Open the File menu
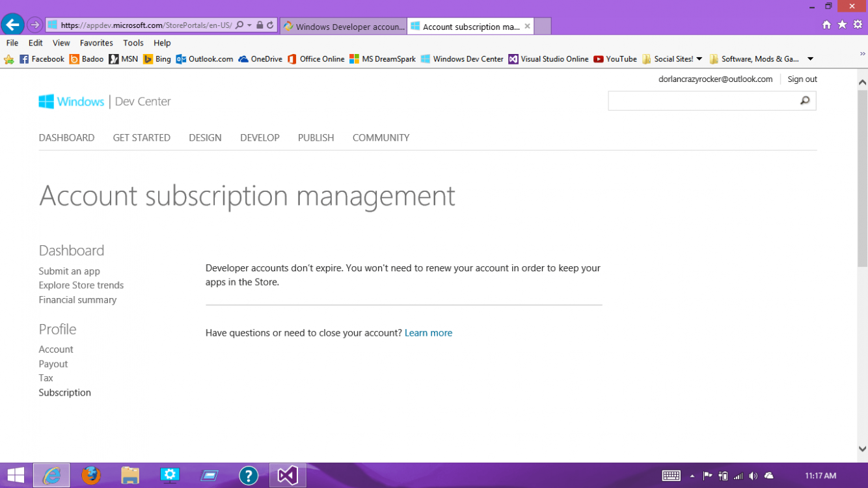868x488 pixels. [x=12, y=43]
